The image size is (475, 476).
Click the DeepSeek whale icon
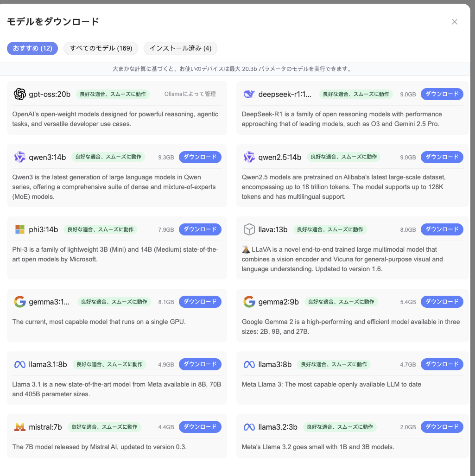pyautogui.click(x=249, y=94)
